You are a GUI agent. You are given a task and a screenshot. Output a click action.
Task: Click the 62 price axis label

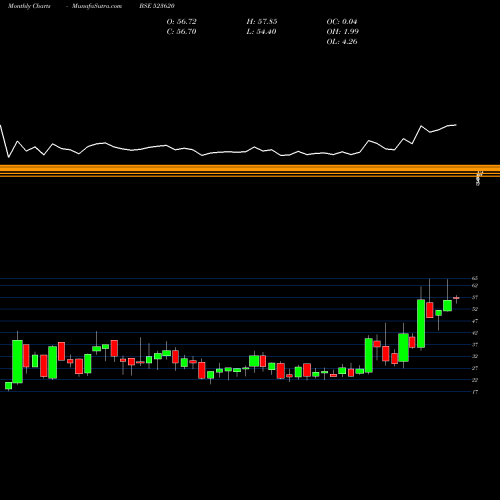475,286
